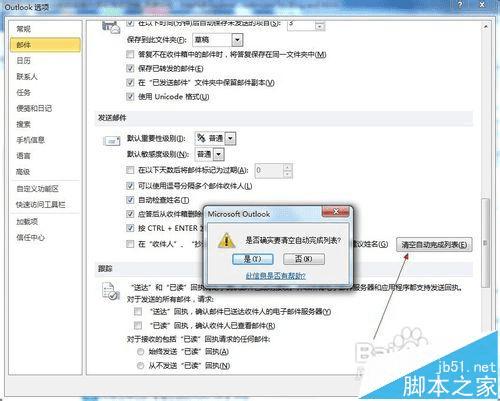Toggle 保存已转发的邮件 checkbox
The image size is (500, 401).
130,68
